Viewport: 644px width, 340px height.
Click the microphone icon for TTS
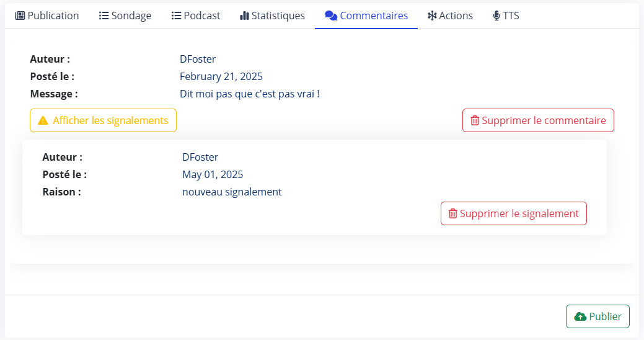tap(496, 16)
